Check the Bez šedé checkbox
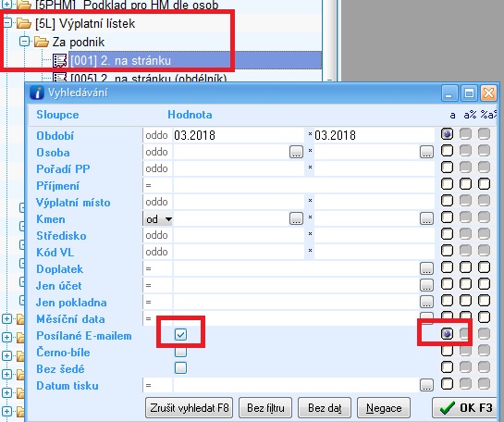This screenshot has height=422, width=504. click(180, 368)
